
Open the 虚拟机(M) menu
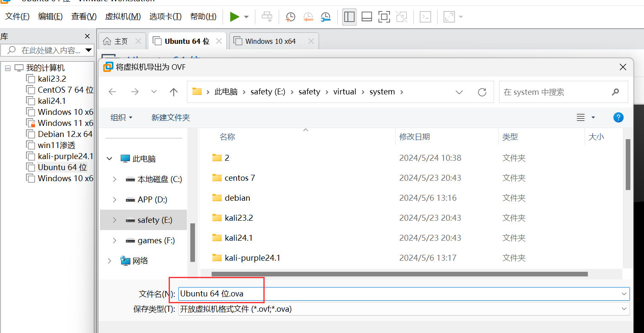[x=123, y=17]
